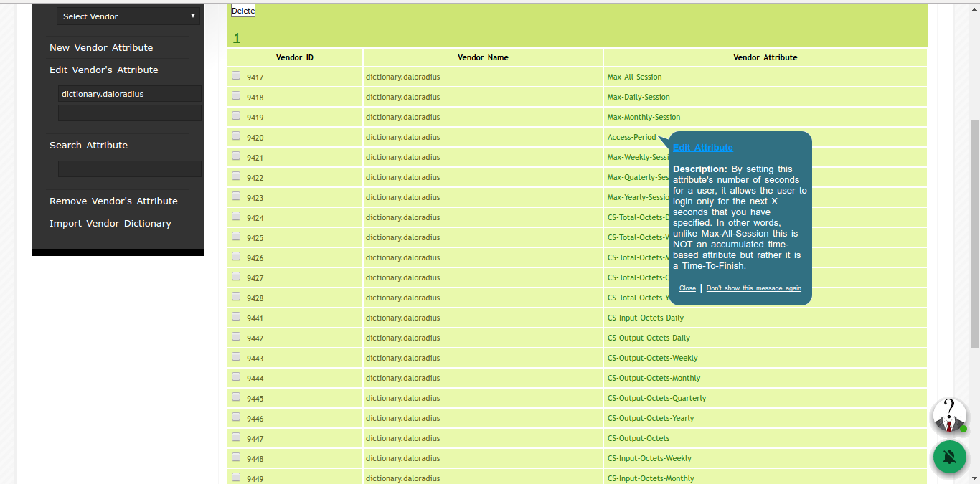Open New Vendor Attribute menu item
980x484 pixels.
tap(101, 48)
